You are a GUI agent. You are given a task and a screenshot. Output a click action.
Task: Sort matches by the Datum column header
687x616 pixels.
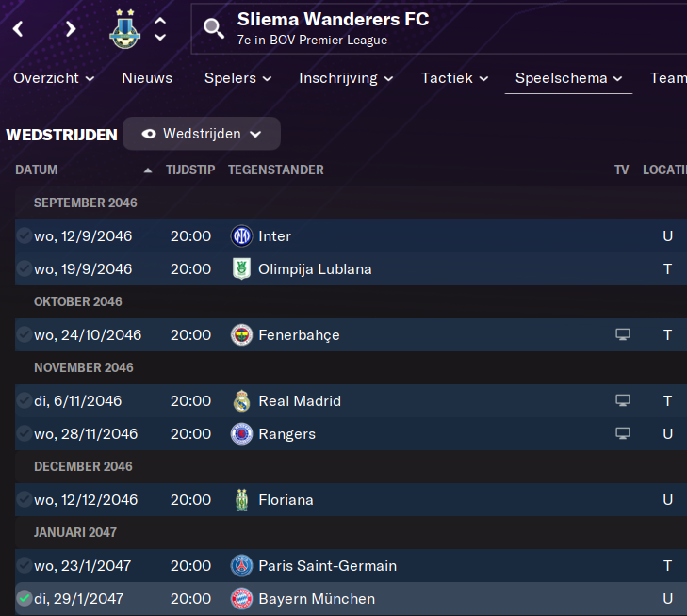coord(37,170)
